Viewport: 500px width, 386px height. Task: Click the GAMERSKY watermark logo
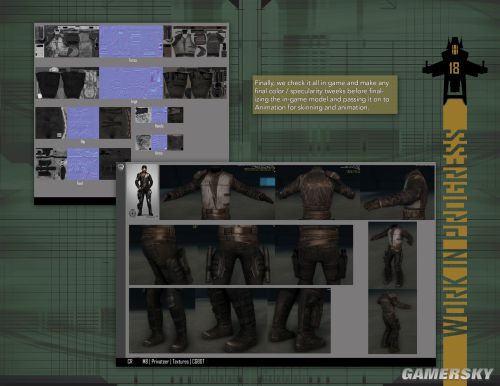(447, 374)
